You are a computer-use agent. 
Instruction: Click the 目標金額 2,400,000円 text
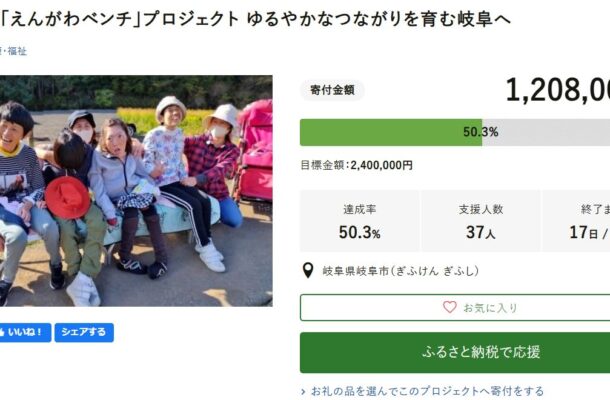coord(356,165)
